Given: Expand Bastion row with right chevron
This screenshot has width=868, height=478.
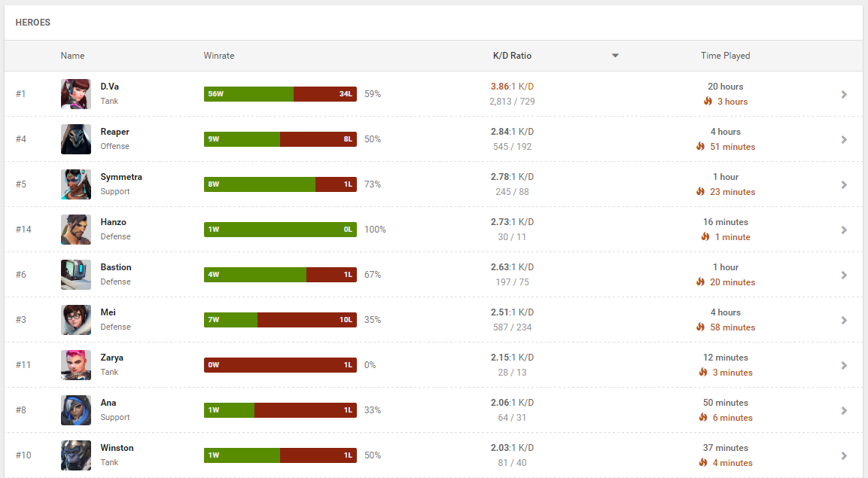Looking at the screenshot, I should point(844,276).
